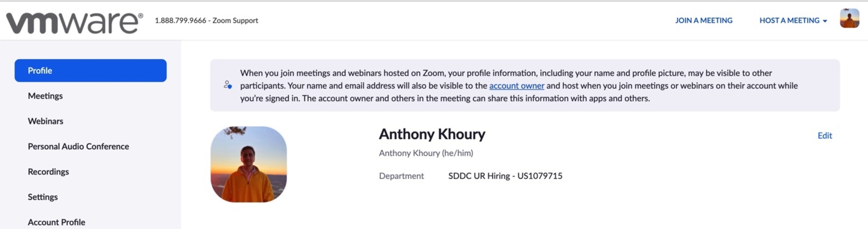Select Account Profile in sidebar
868x229 pixels.
click(x=56, y=222)
